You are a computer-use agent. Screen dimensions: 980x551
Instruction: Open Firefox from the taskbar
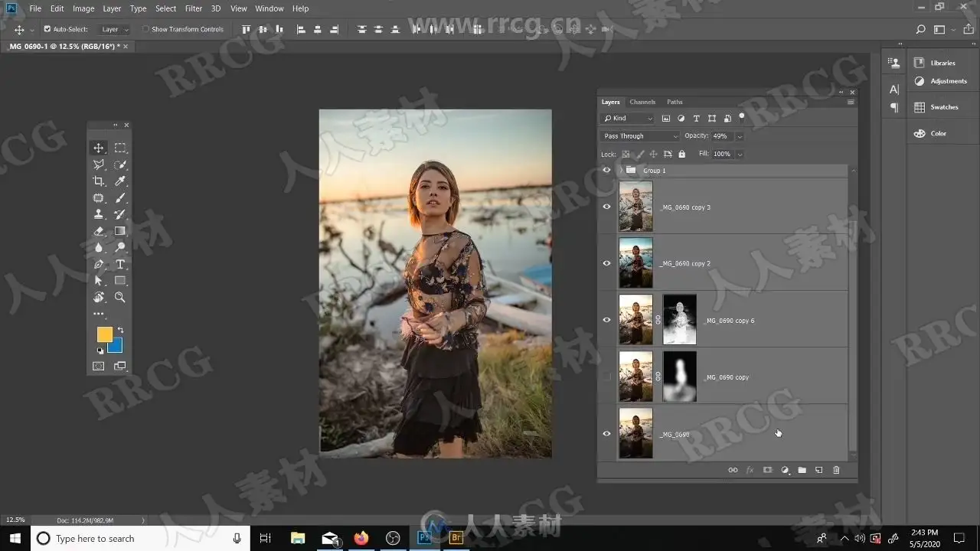click(361, 538)
